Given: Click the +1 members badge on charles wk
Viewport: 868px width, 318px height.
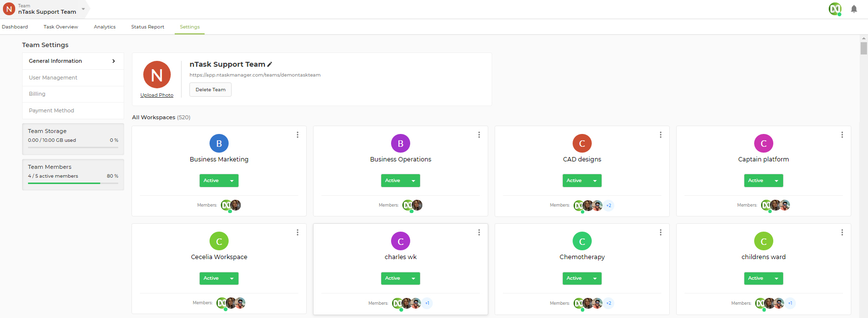Looking at the screenshot, I should click(x=427, y=303).
